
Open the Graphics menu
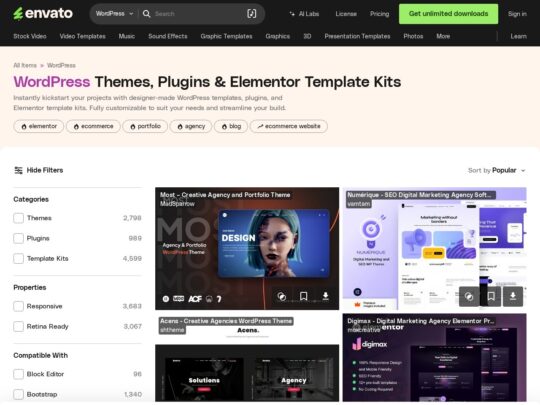[x=278, y=36]
